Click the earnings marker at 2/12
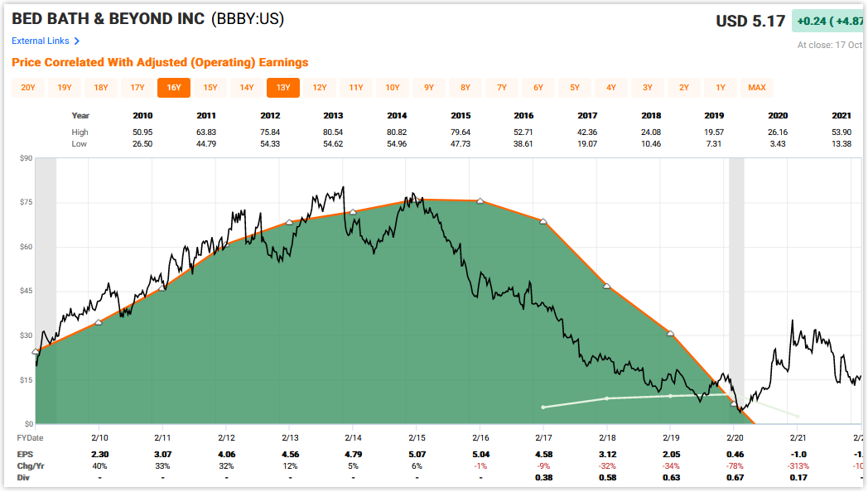 pyautogui.click(x=225, y=244)
